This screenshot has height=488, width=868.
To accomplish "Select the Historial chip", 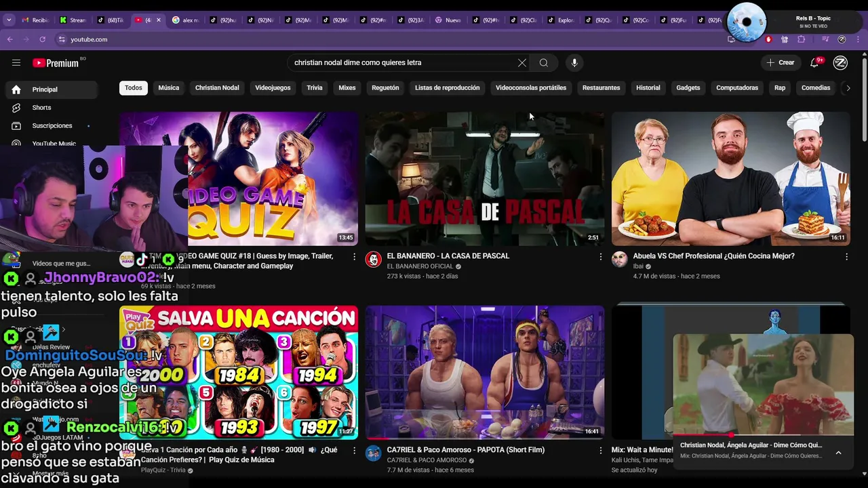I will (x=648, y=87).
